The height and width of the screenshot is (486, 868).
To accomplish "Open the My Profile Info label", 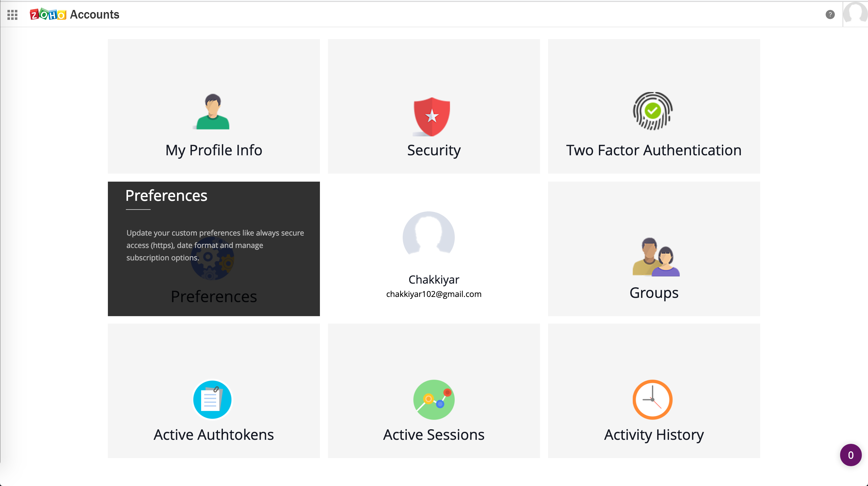I will [214, 150].
